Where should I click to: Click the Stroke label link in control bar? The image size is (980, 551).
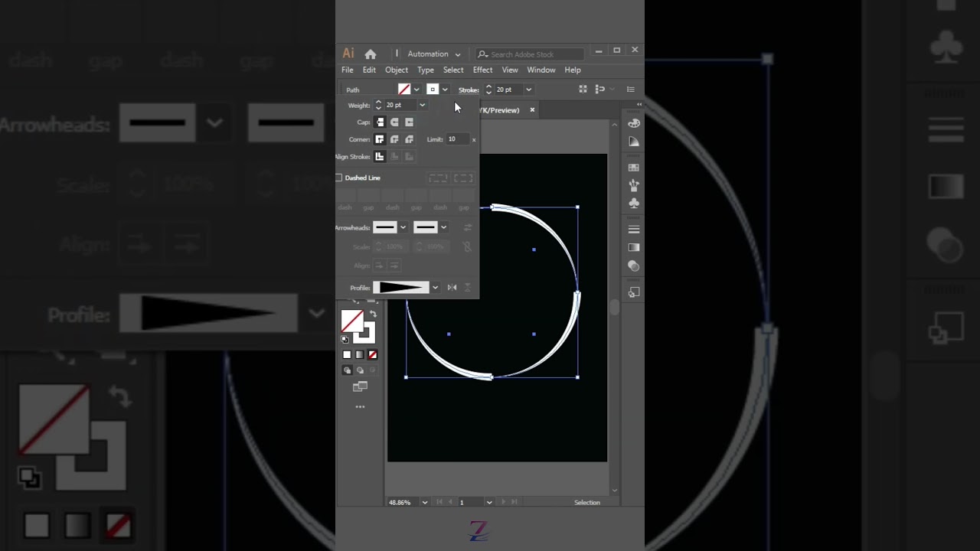pyautogui.click(x=469, y=90)
